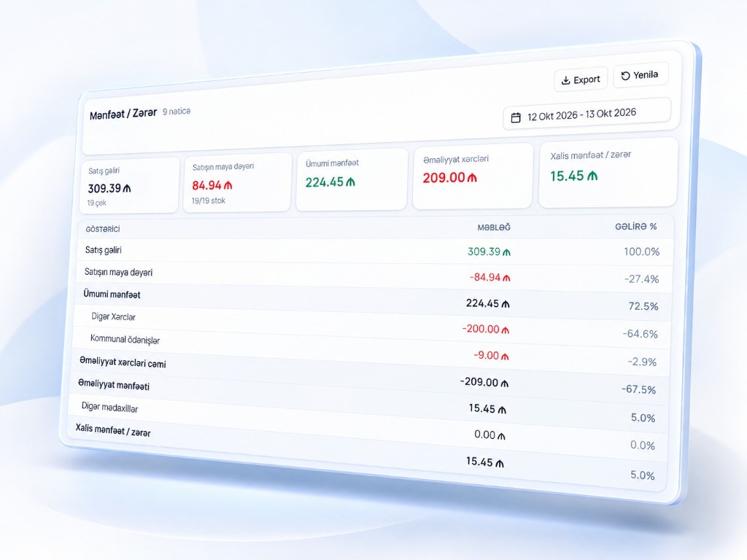Click the '19 çek' receipt count

coord(96,203)
